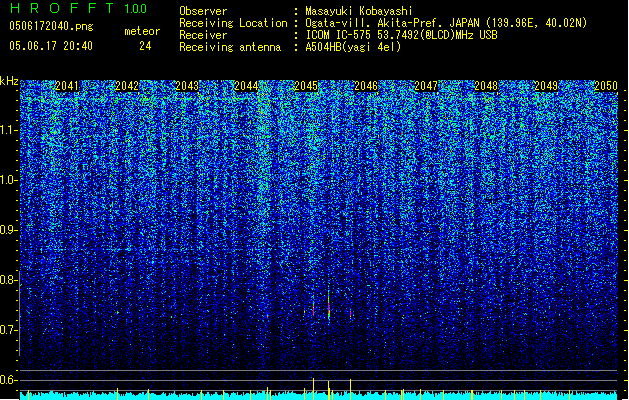This screenshot has height=400, width=629.
Task: Click the A504HB(yagi 4el) antenna text
Action: click(353, 47)
